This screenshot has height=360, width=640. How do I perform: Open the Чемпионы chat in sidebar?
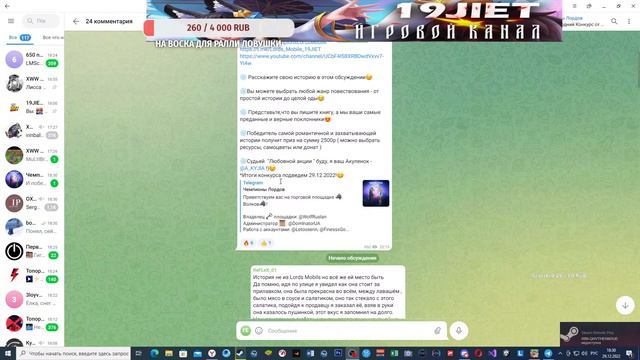[x=32, y=179]
